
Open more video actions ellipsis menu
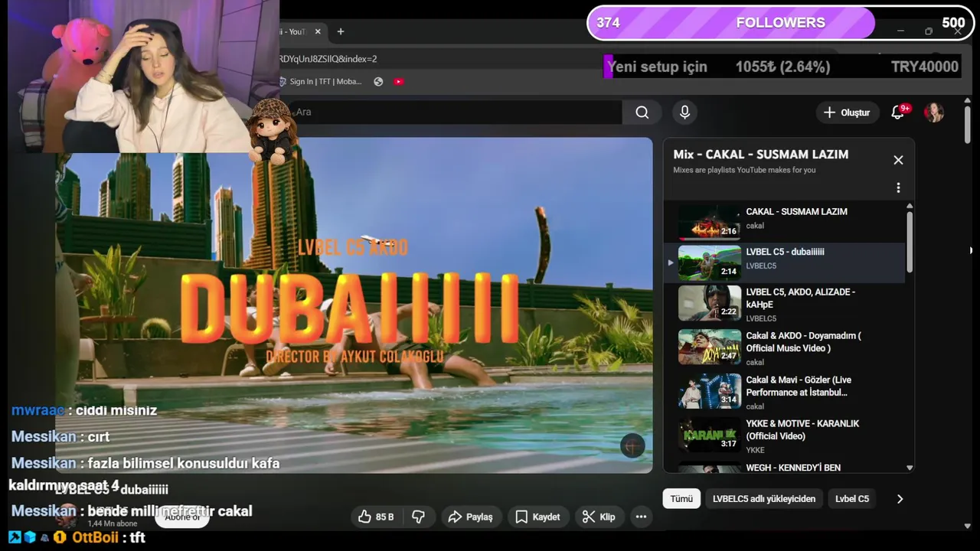[641, 517]
